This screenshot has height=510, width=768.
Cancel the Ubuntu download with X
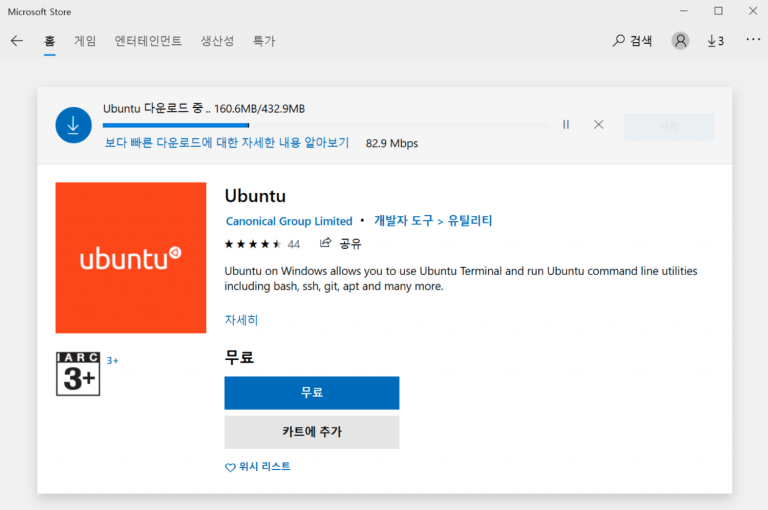click(x=599, y=124)
